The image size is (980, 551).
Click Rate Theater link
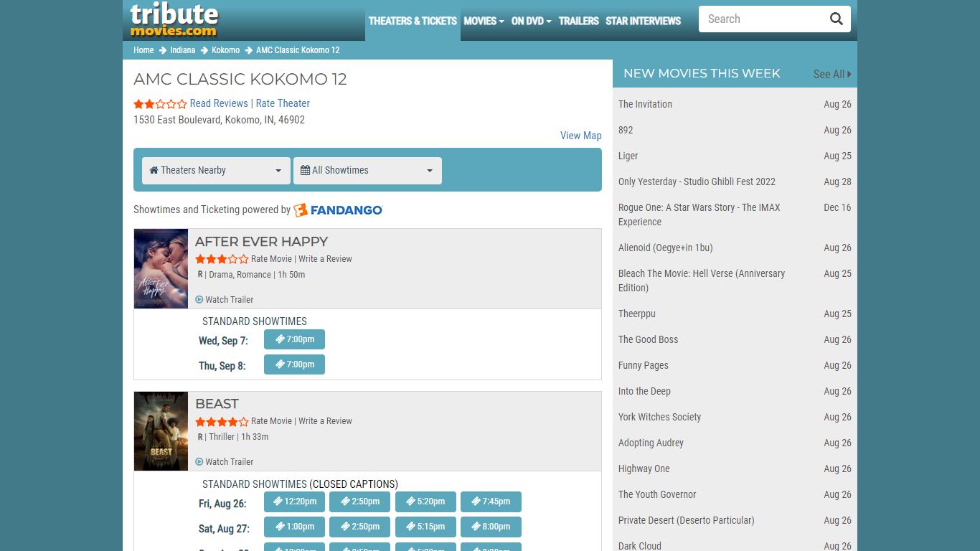(x=283, y=103)
